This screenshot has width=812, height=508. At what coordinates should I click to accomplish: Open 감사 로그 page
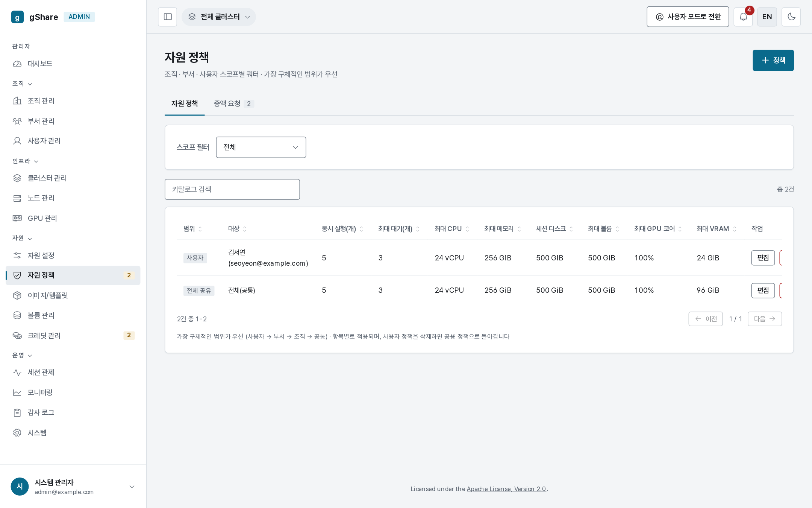73,412
